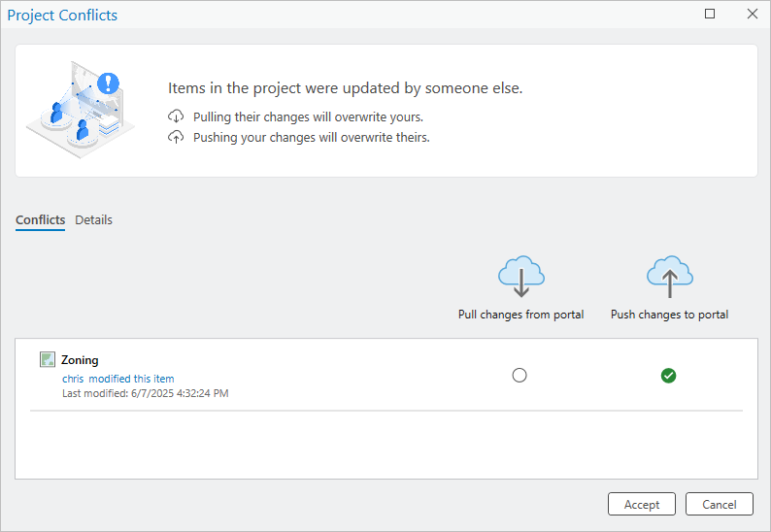Click the large Pull cloud download icon

[520, 278]
